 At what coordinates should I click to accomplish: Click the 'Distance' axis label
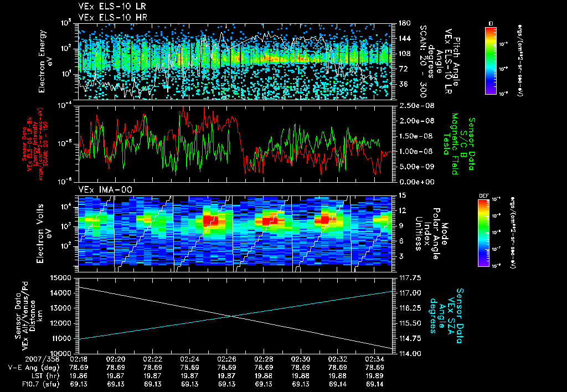click(x=33, y=316)
